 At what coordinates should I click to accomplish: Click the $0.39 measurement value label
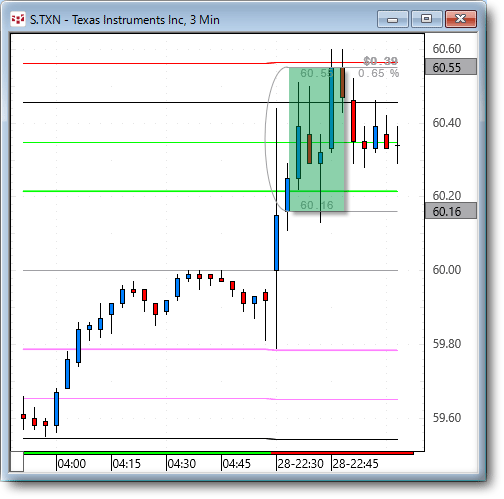click(x=380, y=61)
